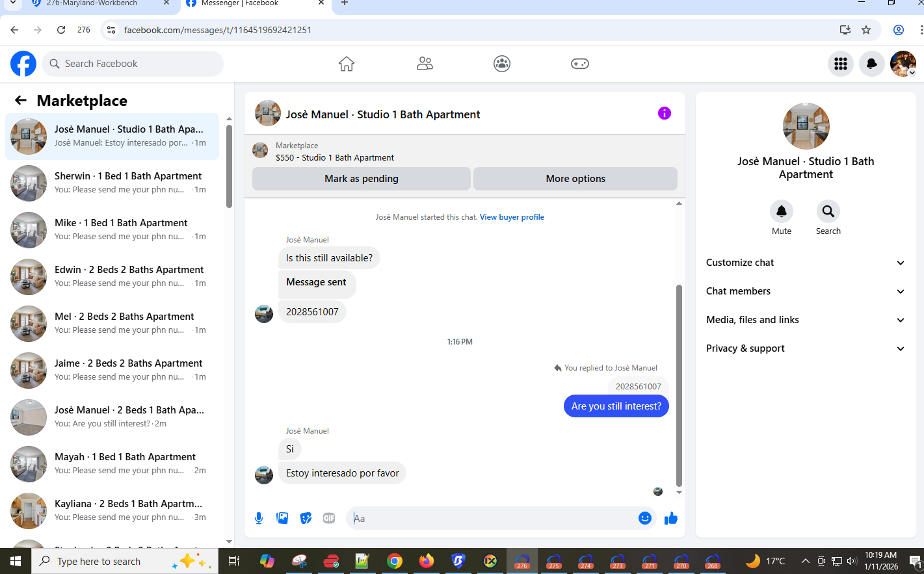Viewport: 924px width, 574px height.
Task: Open a new browser tab
Action: point(345,4)
